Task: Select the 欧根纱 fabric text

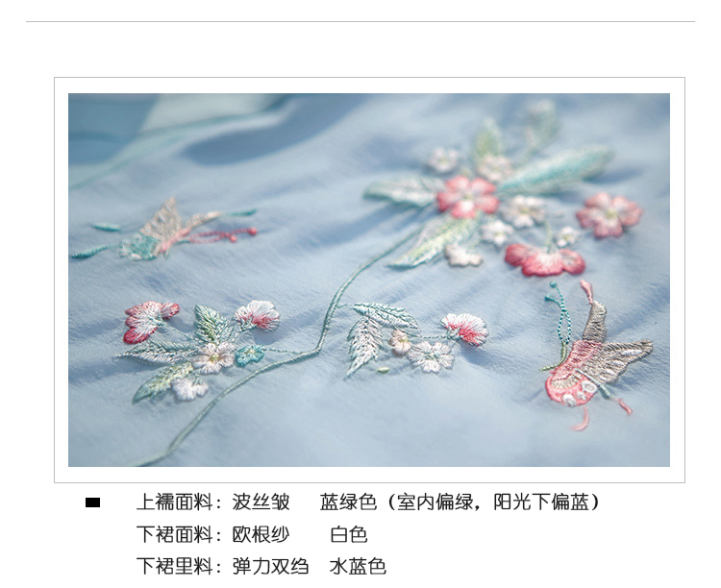Action: (x=261, y=534)
